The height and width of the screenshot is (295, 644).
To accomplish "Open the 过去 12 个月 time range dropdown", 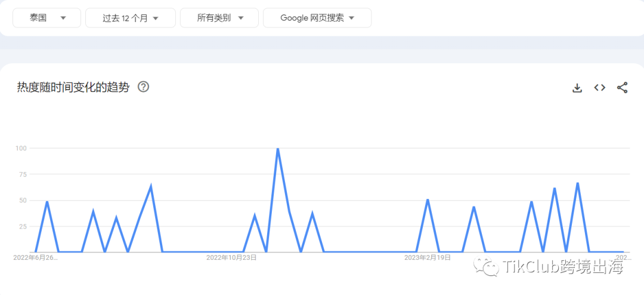I will (x=130, y=18).
